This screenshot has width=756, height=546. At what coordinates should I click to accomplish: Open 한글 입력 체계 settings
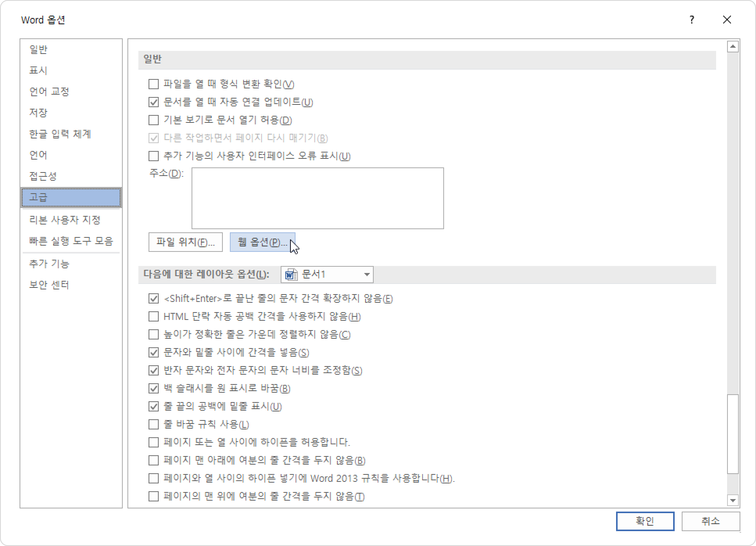[71, 134]
